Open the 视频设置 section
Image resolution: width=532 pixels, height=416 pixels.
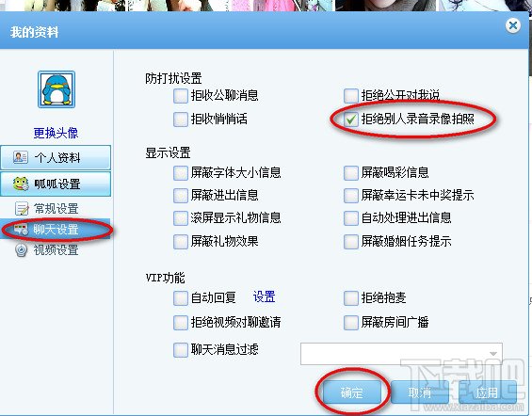56,250
